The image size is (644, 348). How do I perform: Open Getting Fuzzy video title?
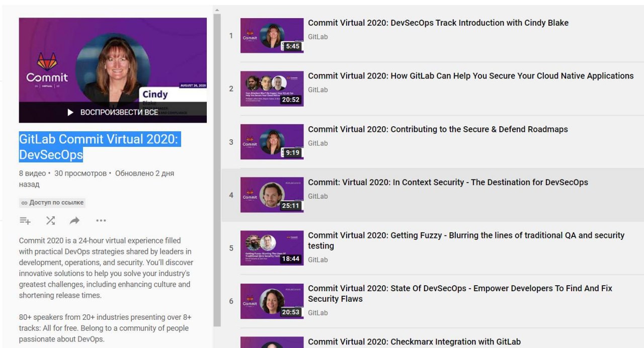point(466,240)
